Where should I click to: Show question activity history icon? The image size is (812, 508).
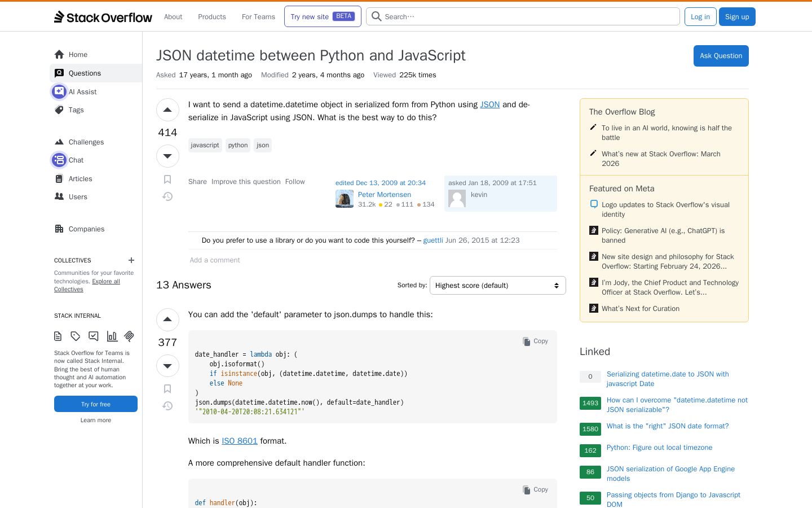167,196
